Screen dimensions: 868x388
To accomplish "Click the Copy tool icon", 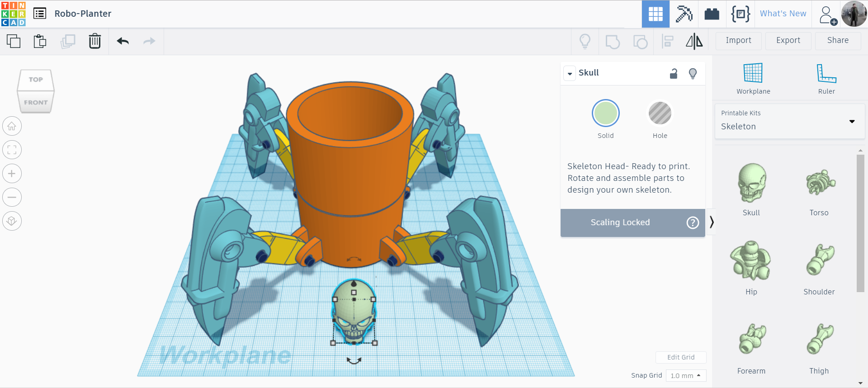I will pyautogui.click(x=14, y=41).
